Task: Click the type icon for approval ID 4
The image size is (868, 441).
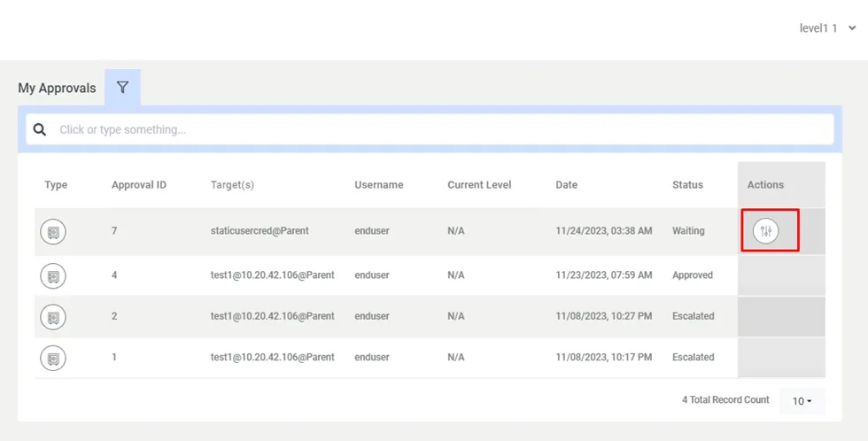Action: coord(53,275)
